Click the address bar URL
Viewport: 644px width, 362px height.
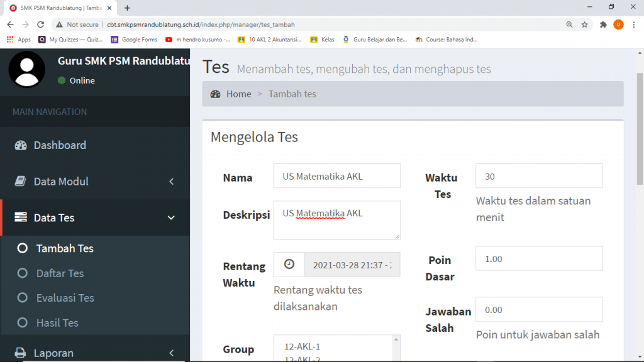point(201,25)
